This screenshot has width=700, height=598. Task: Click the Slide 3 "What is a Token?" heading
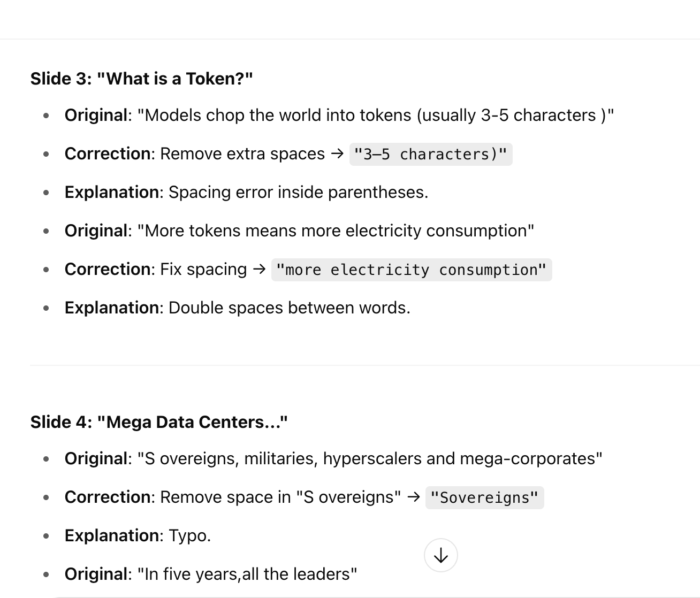(141, 79)
